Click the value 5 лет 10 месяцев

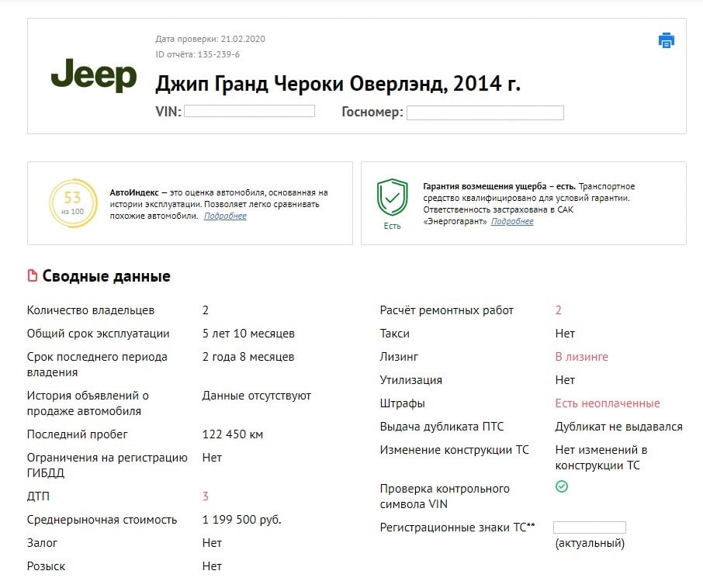pos(248,334)
